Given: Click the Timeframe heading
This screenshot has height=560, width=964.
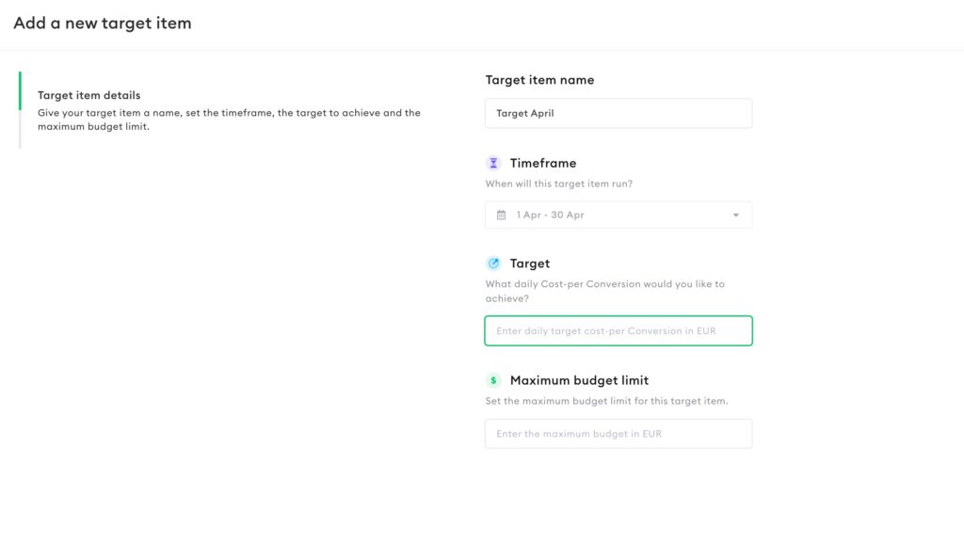Looking at the screenshot, I should (543, 163).
